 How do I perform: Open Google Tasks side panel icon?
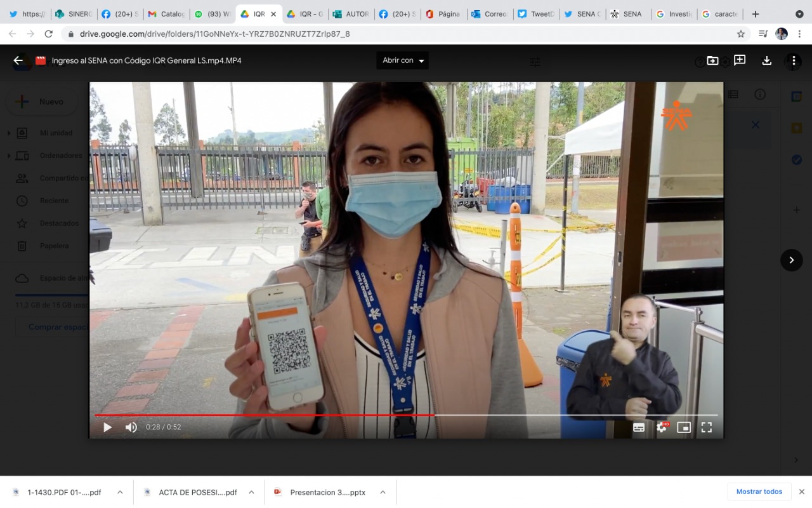tap(797, 160)
